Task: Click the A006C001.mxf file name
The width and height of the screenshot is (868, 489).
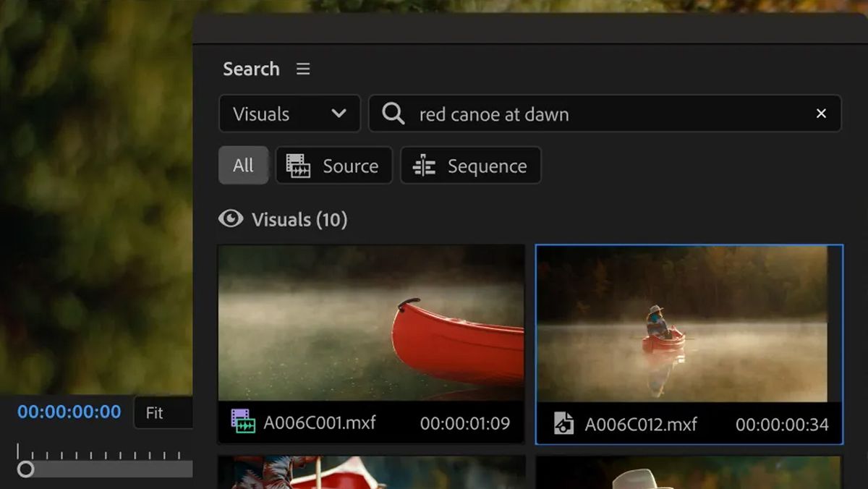Action: 319,422
